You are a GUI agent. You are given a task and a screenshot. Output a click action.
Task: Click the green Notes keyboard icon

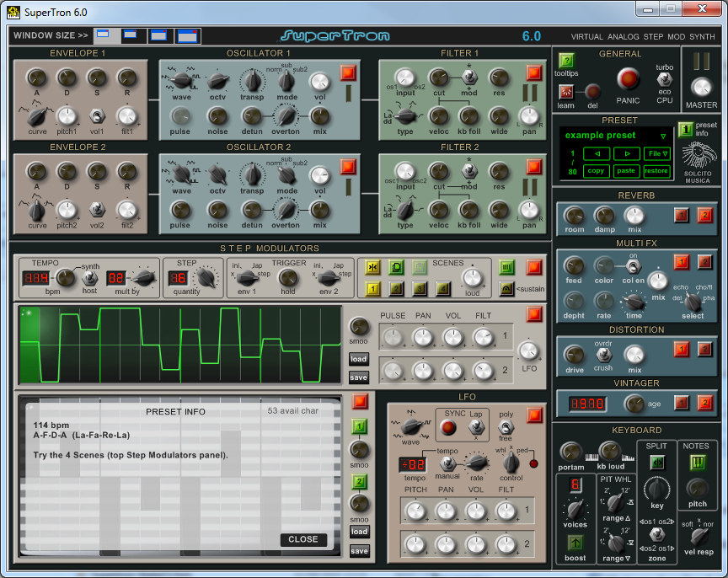(698, 463)
